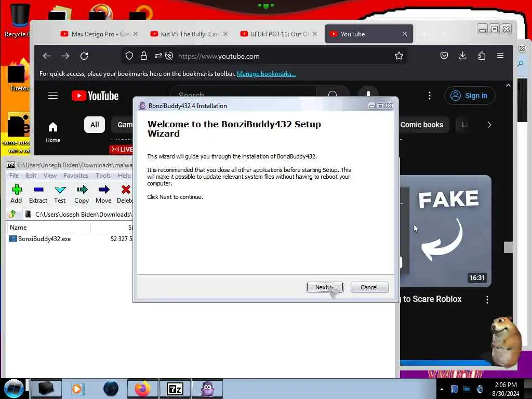
Task: Start YouTube voice search microphone
Action: tap(368, 93)
